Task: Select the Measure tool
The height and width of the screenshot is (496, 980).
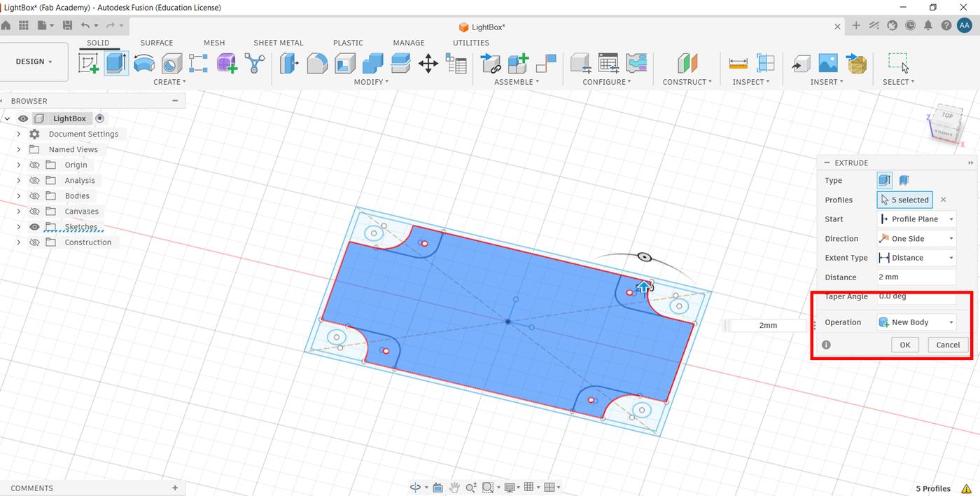Action: (x=738, y=64)
